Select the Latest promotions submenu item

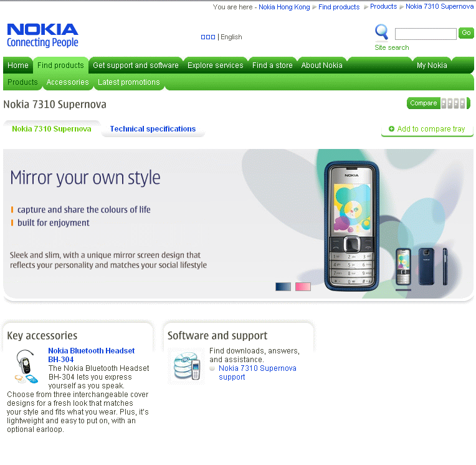(129, 82)
